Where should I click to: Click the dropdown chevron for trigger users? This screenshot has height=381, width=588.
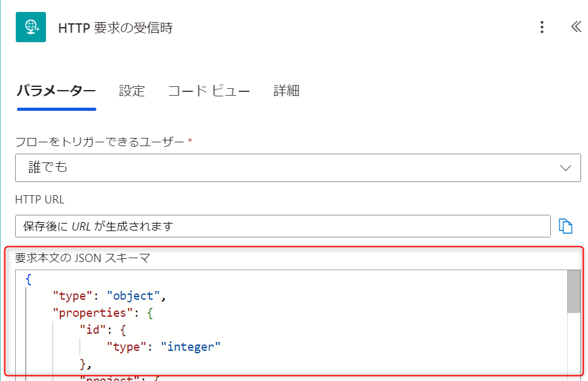click(x=565, y=168)
